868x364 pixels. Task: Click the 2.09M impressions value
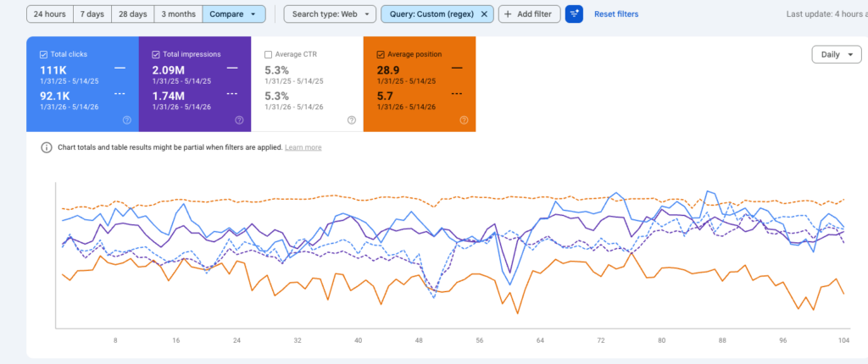[169, 70]
